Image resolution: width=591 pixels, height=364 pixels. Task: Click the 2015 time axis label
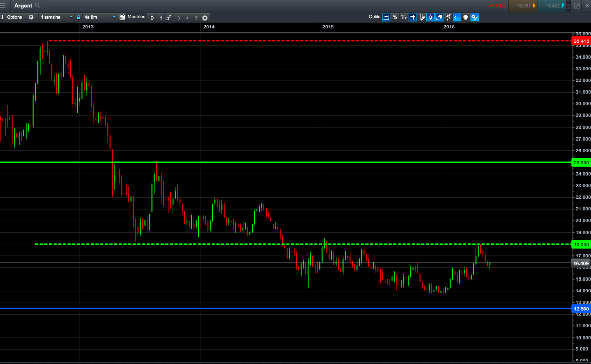pyautogui.click(x=328, y=27)
